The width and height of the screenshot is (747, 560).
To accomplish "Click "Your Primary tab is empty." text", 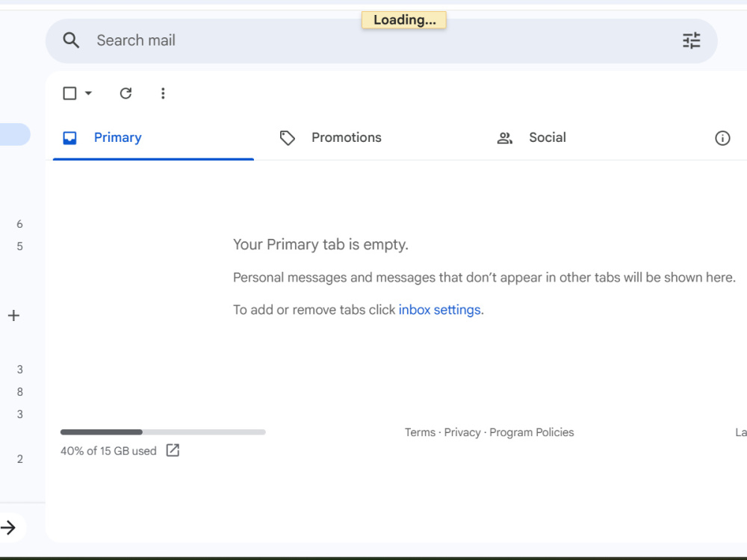I will (320, 245).
